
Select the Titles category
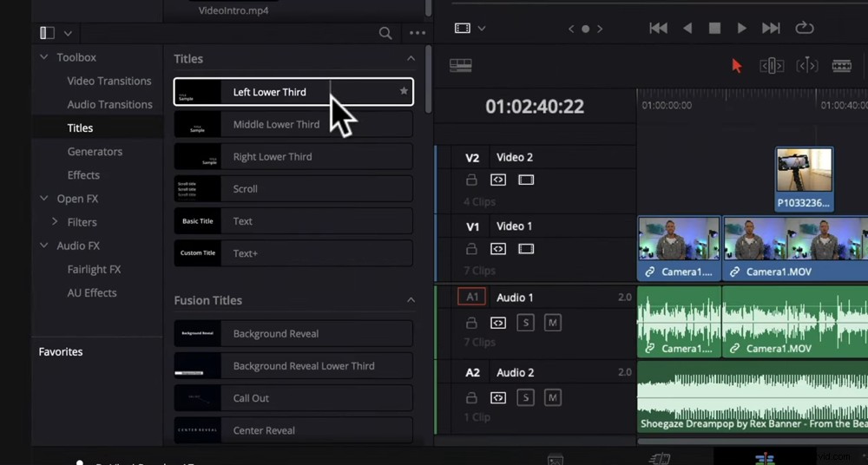[x=80, y=128]
